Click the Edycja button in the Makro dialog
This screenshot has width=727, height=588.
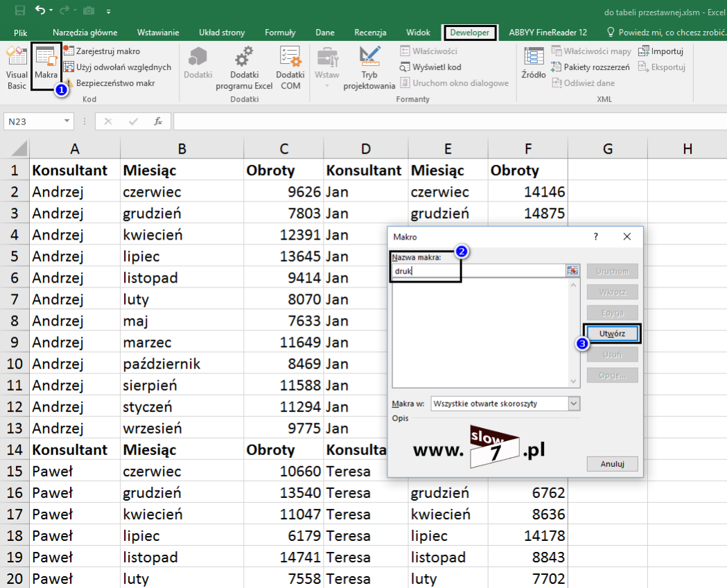pos(613,313)
